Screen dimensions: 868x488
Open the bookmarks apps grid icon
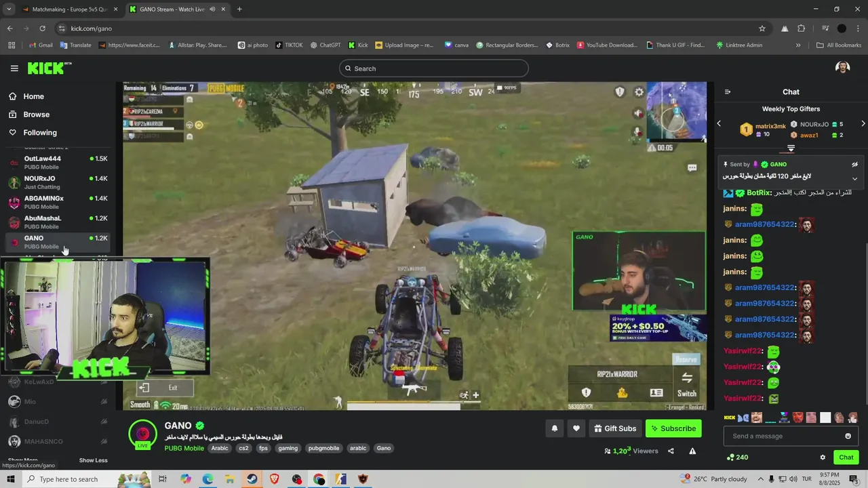click(12, 45)
